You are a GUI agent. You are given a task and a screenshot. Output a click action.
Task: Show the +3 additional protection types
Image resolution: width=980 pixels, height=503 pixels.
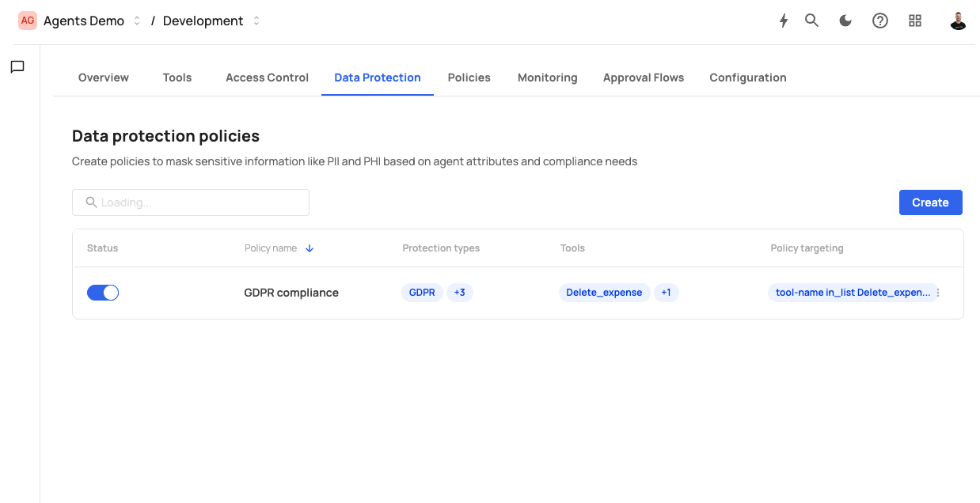coord(460,293)
